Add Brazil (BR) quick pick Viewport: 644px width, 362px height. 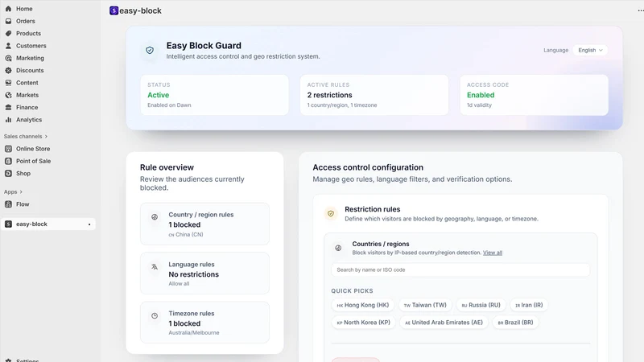click(x=515, y=323)
